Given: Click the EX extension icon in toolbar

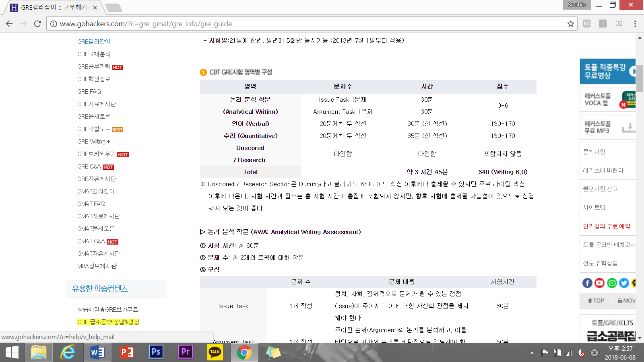Looking at the screenshot, I should pyautogui.click(x=586, y=24).
